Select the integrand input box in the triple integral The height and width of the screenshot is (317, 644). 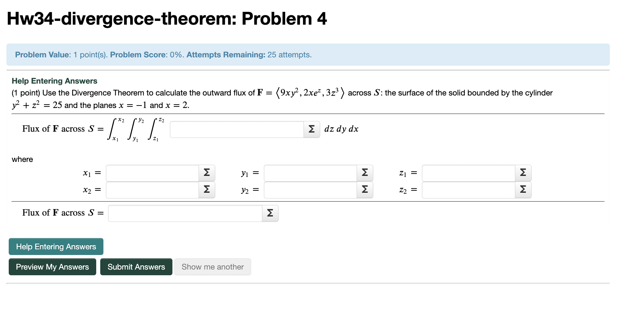(237, 129)
